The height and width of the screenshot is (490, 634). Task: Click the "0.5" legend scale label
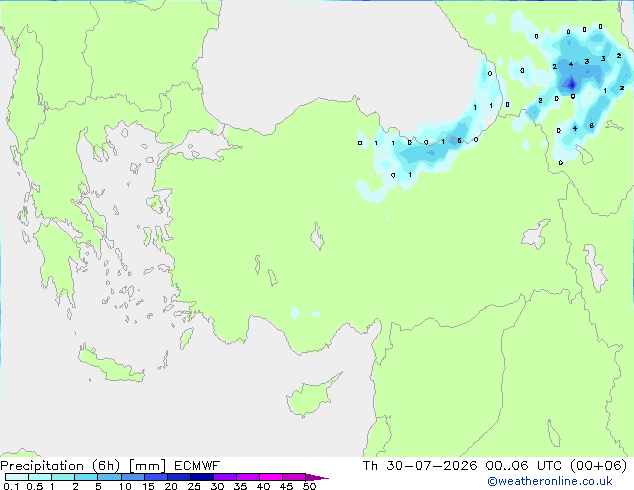click(x=35, y=486)
